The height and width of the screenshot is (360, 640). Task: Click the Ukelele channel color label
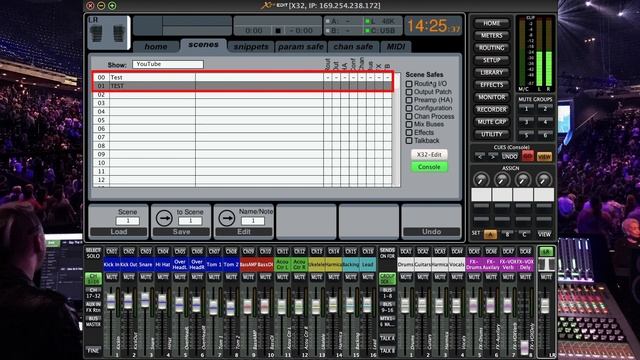317,264
